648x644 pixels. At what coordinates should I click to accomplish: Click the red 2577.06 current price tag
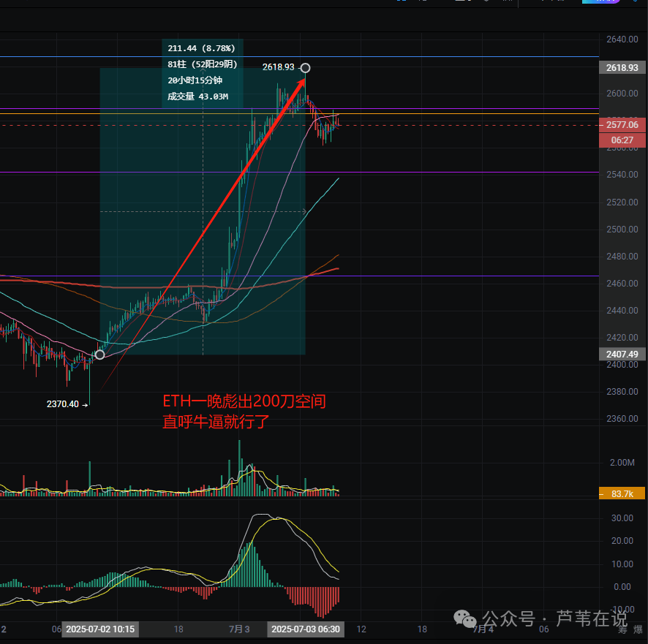622,125
